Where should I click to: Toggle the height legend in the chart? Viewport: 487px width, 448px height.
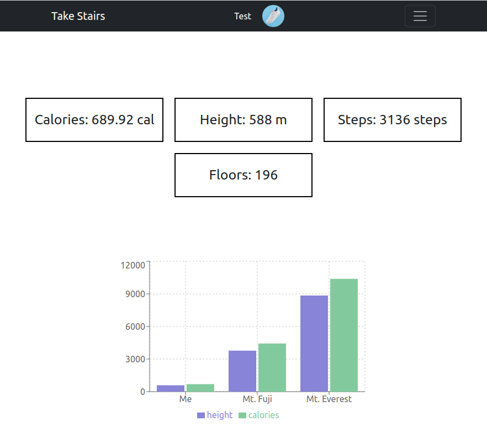pyautogui.click(x=215, y=415)
